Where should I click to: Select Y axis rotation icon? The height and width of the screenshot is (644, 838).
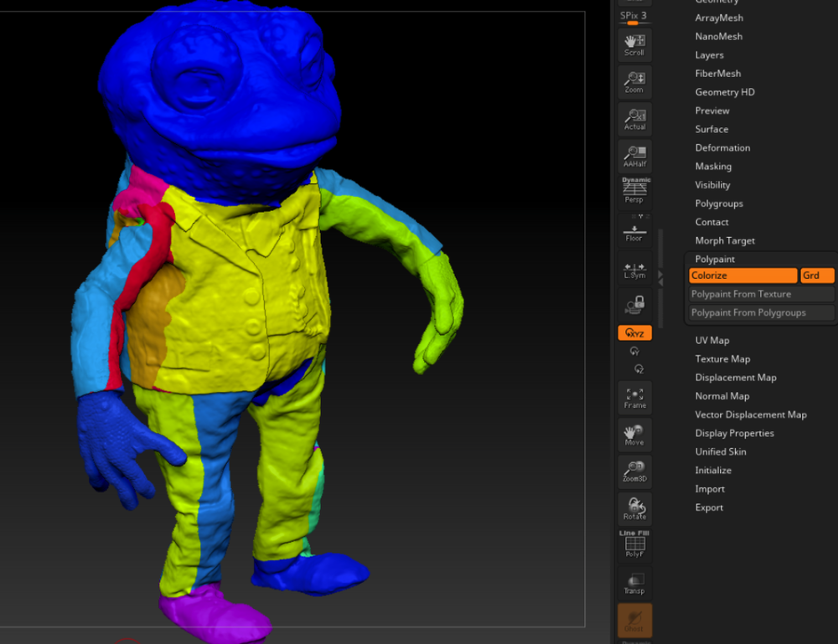(634, 351)
